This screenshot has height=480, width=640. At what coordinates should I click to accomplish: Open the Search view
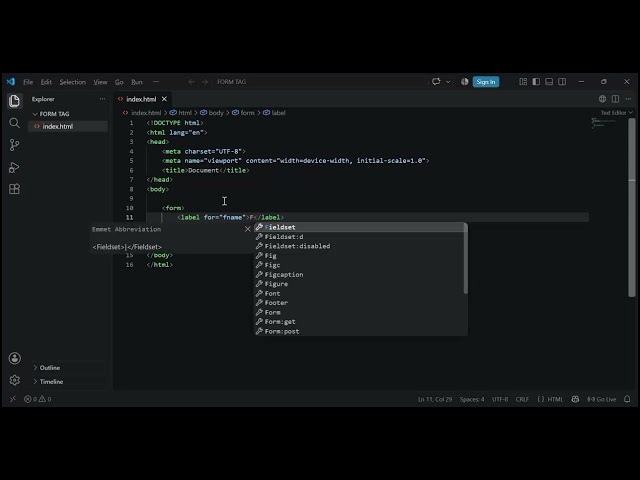pos(14,123)
